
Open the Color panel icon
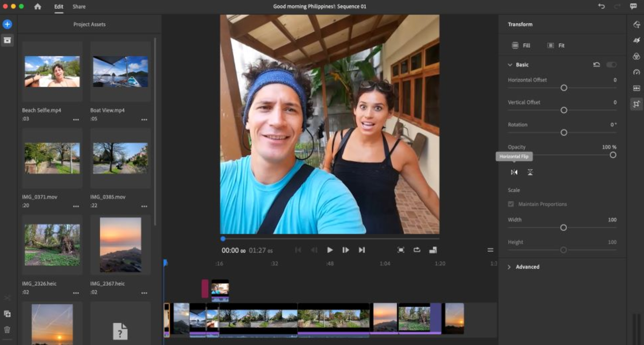click(636, 56)
